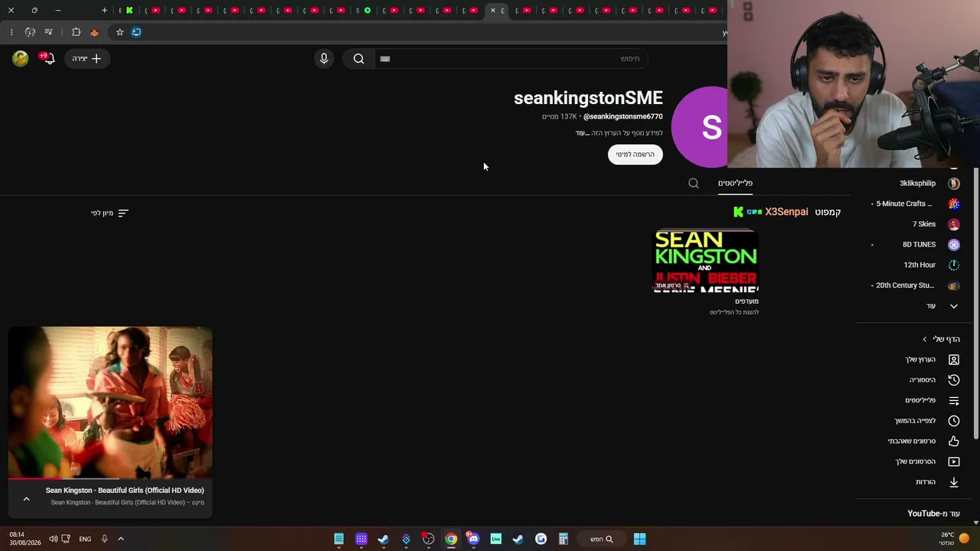Click the Watch later clock icon
The image size is (980, 551).
point(954,421)
